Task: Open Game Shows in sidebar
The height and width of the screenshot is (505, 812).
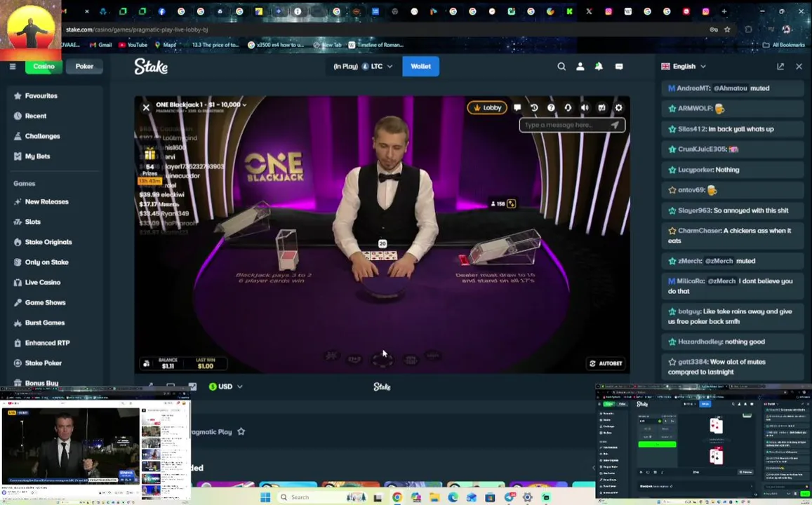Action: click(45, 303)
